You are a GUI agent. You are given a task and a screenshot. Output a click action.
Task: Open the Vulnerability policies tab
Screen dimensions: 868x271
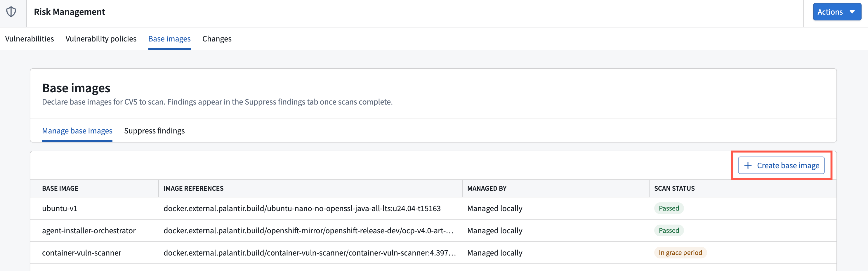pos(101,39)
